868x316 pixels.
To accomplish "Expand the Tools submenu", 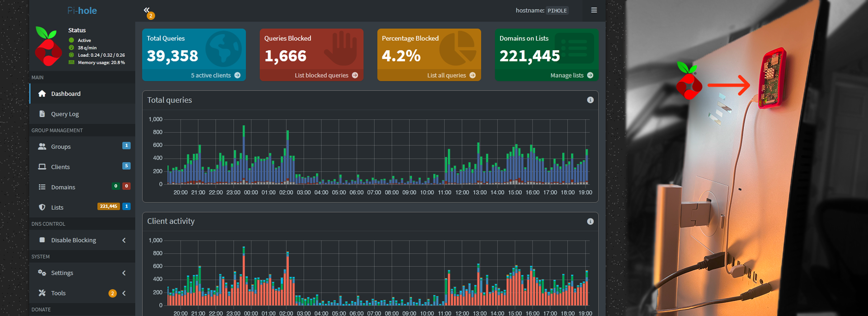I will (124, 293).
